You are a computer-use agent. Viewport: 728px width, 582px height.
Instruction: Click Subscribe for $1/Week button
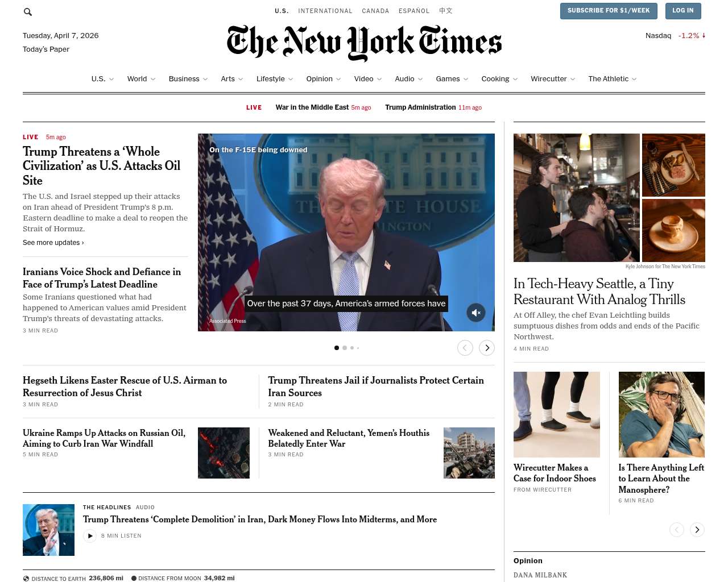609,11
